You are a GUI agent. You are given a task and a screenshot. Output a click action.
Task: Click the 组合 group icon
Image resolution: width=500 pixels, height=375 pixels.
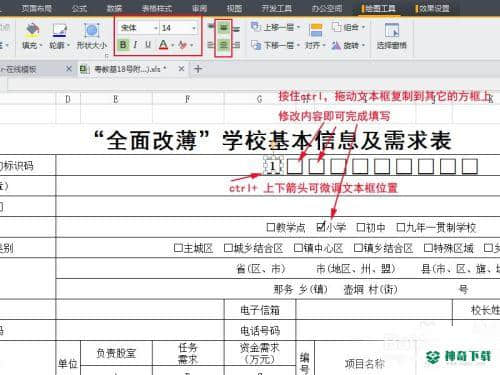pos(337,27)
